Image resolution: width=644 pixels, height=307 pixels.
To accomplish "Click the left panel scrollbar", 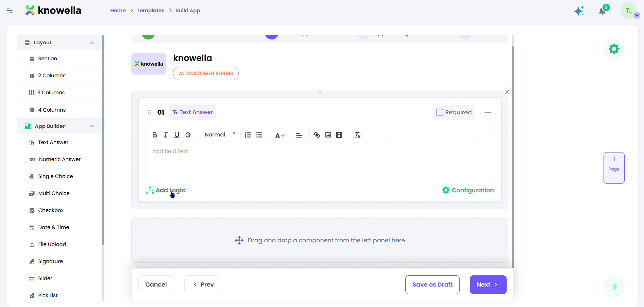I will pyautogui.click(x=103, y=140).
